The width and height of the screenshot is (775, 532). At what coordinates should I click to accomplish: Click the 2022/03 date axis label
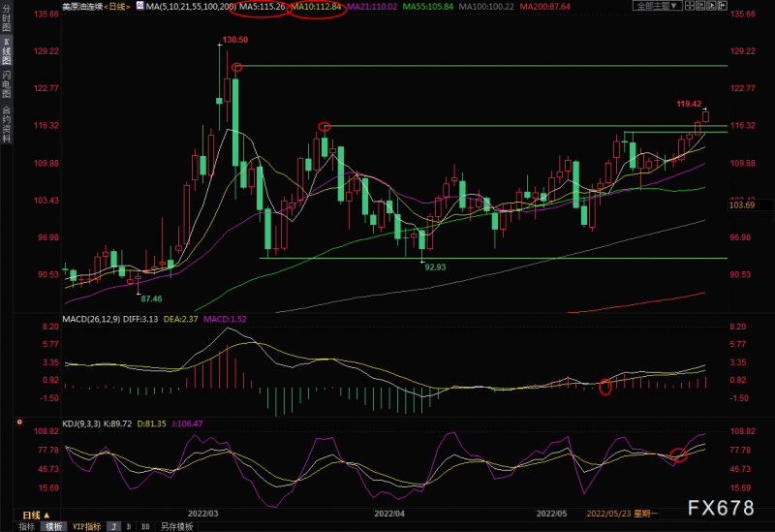pyautogui.click(x=202, y=514)
